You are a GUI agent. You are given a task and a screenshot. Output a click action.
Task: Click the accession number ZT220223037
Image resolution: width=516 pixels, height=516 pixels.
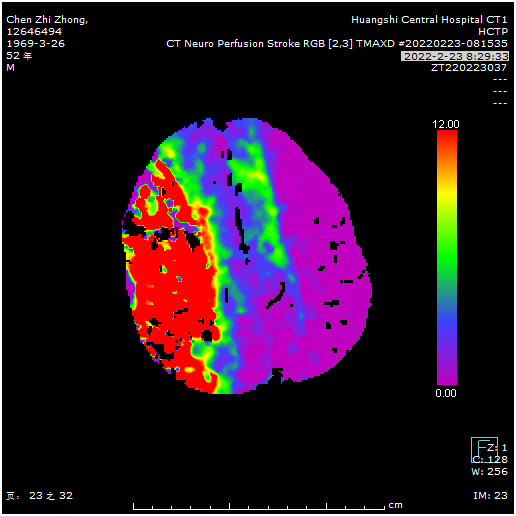tap(469, 68)
